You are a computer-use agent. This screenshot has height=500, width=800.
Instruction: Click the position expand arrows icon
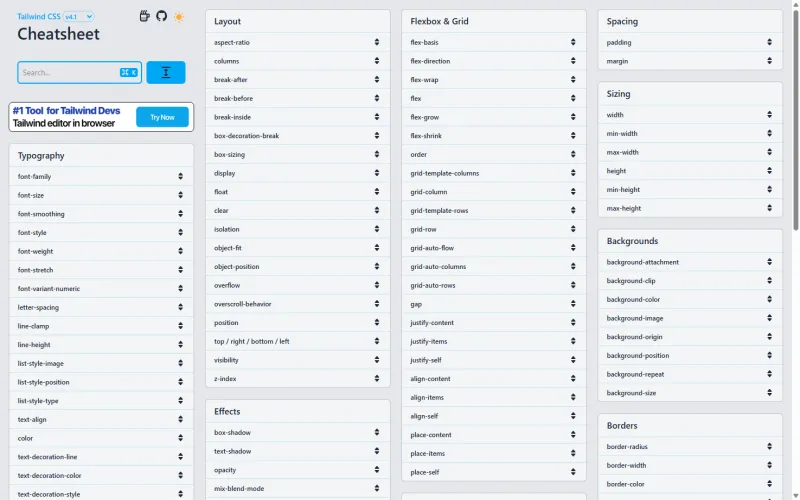tap(377, 322)
